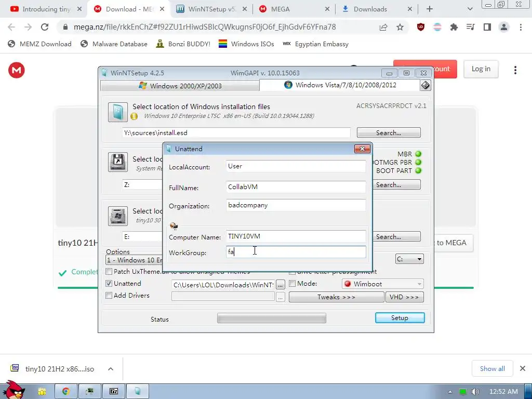Click the Setup button
The width and height of the screenshot is (532, 399).
[x=400, y=317]
